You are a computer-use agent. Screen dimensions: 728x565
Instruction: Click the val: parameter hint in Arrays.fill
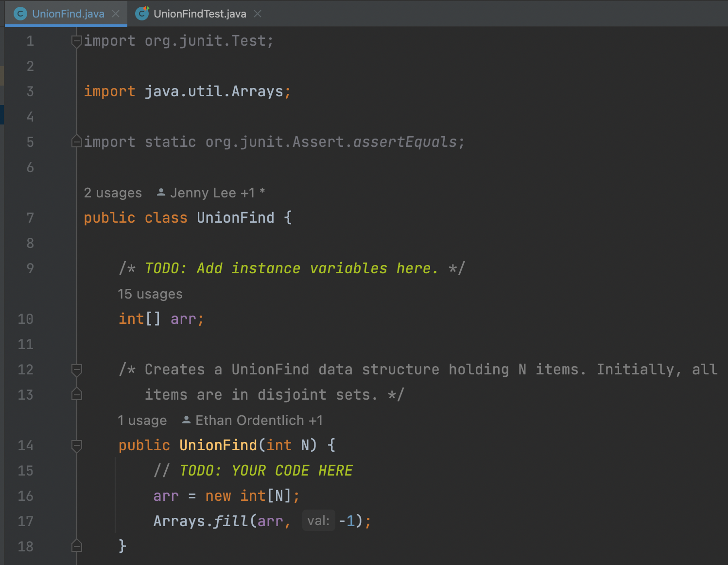(x=318, y=521)
